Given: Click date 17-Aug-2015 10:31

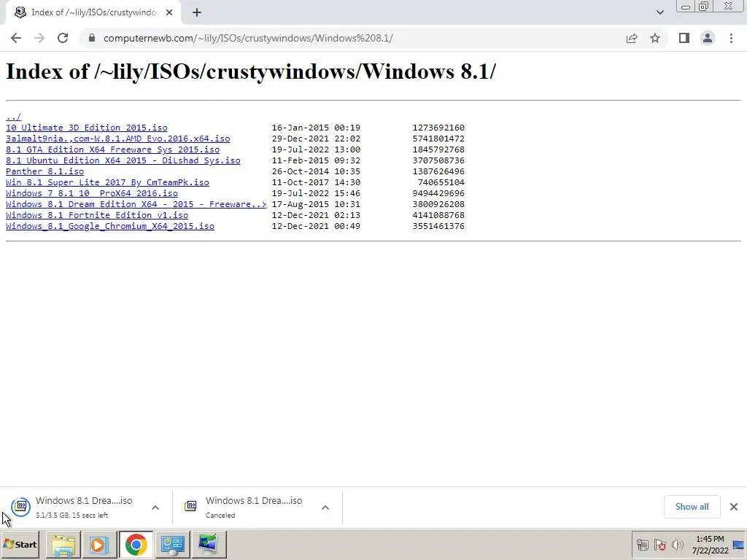Looking at the screenshot, I should point(316,204).
